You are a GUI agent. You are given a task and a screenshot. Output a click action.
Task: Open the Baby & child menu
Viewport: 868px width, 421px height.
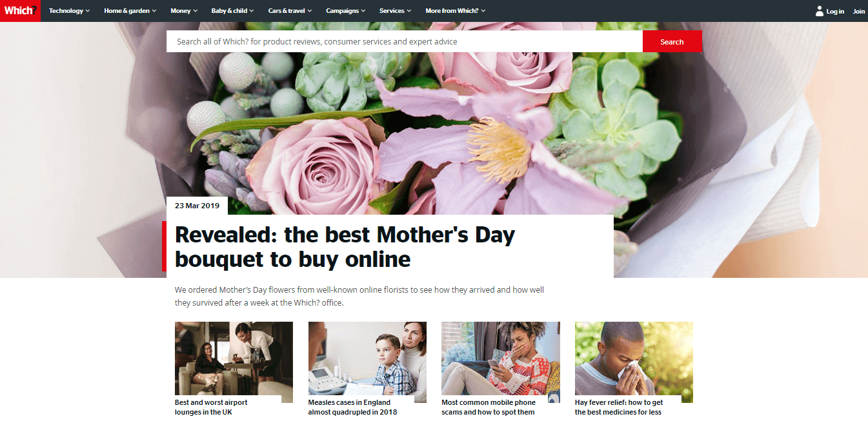coord(232,11)
